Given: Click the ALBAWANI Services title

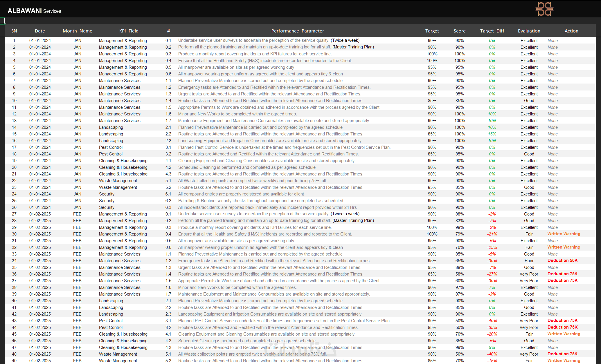Looking at the screenshot, I should (x=34, y=11).
